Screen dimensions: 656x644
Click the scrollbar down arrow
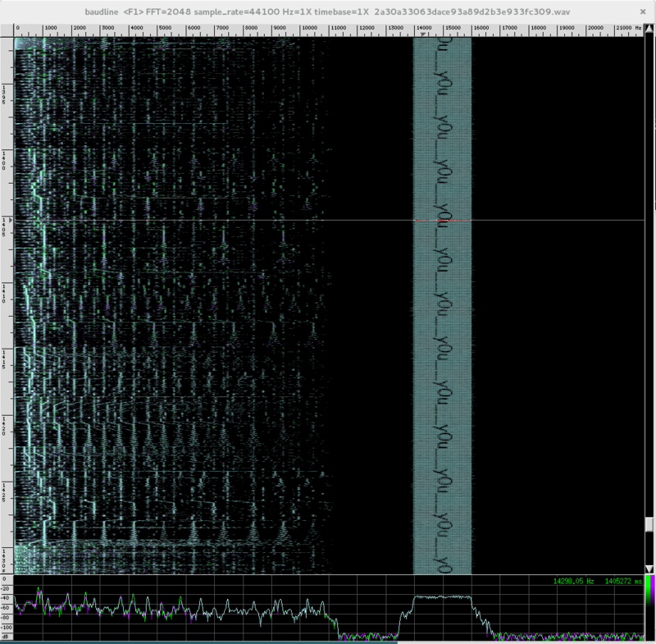pyautogui.click(x=649, y=569)
